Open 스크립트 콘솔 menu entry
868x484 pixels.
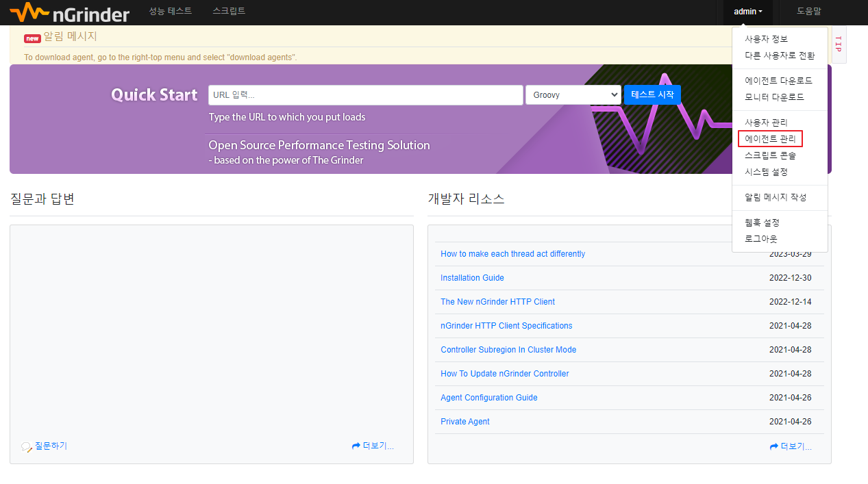(770, 155)
